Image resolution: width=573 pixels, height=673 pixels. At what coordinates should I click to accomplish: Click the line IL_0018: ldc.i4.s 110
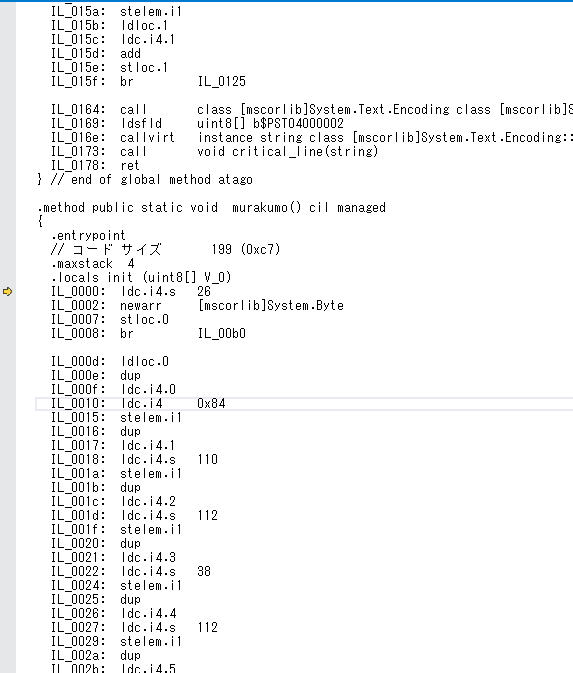pyautogui.click(x=134, y=460)
